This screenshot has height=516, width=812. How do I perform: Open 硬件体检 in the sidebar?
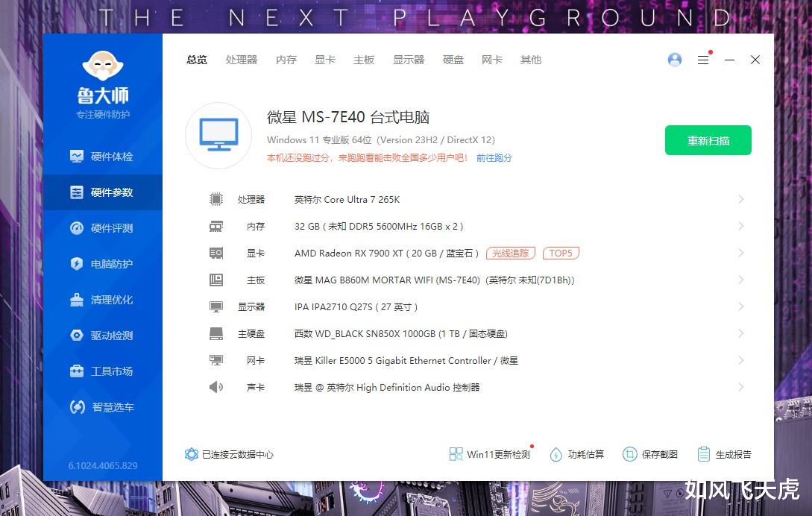pyautogui.click(x=103, y=157)
